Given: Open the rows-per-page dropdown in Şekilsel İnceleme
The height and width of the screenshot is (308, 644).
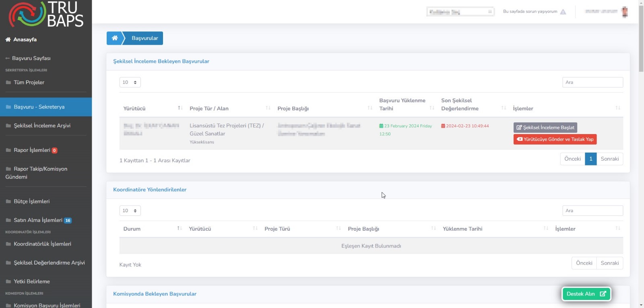Looking at the screenshot, I should pos(130,82).
